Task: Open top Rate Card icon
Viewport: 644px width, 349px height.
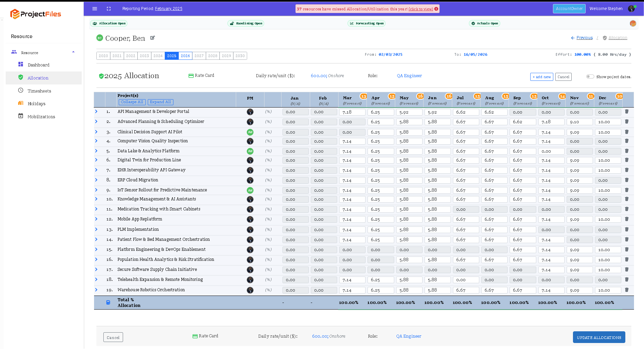Action: [191, 76]
